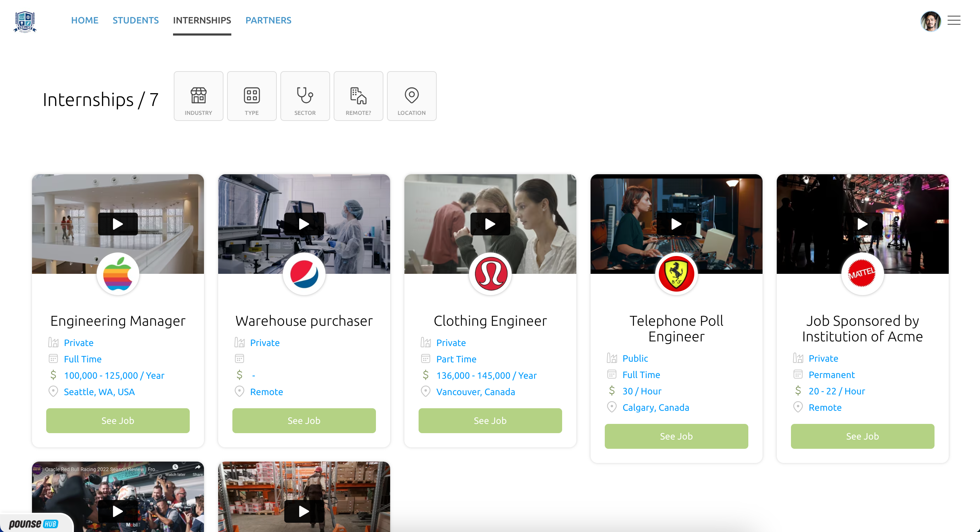Open the Type filter
This screenshot has width=980, height=532.
click(252, 96)
